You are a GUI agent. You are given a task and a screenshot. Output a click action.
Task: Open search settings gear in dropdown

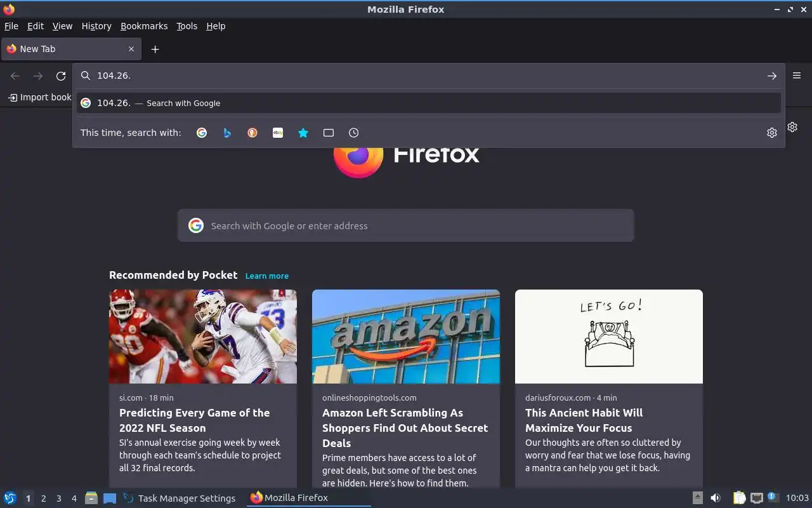pyautogui.click(x=772, y=133)
